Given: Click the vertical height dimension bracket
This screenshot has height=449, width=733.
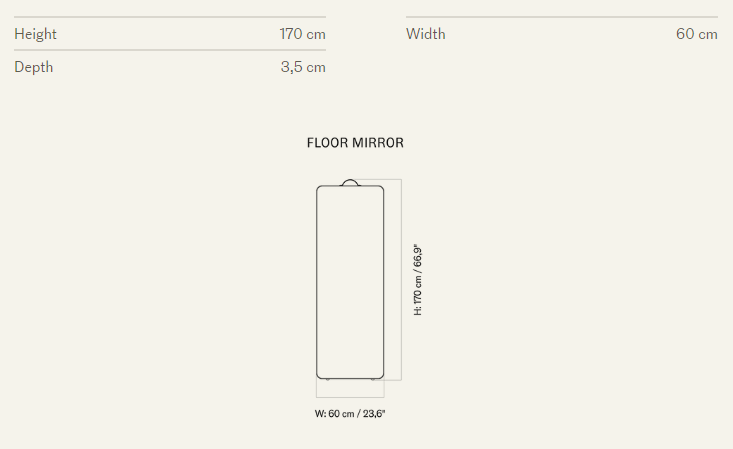Looking at the screenshot, I should point(400,280).
